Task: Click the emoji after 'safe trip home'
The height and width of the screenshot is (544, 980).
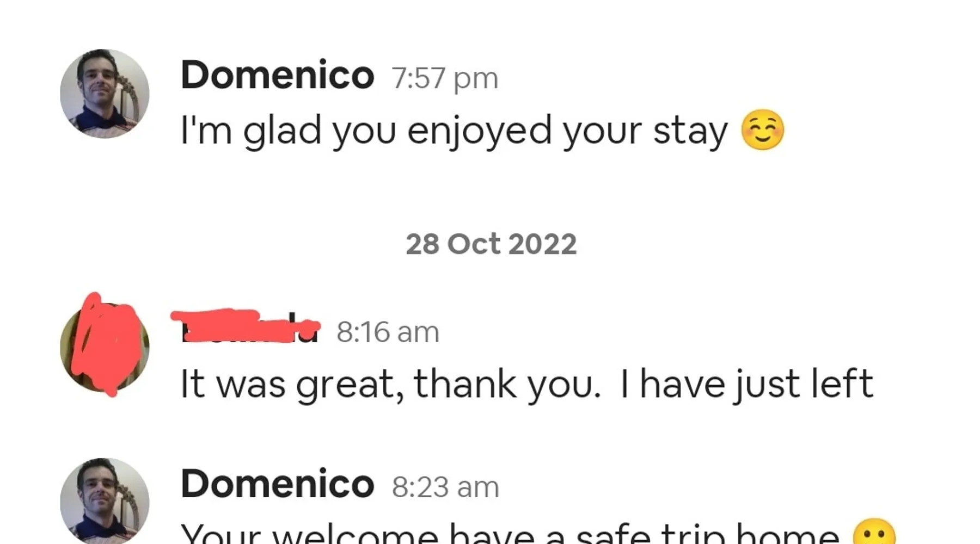Action: click(873, 533)
